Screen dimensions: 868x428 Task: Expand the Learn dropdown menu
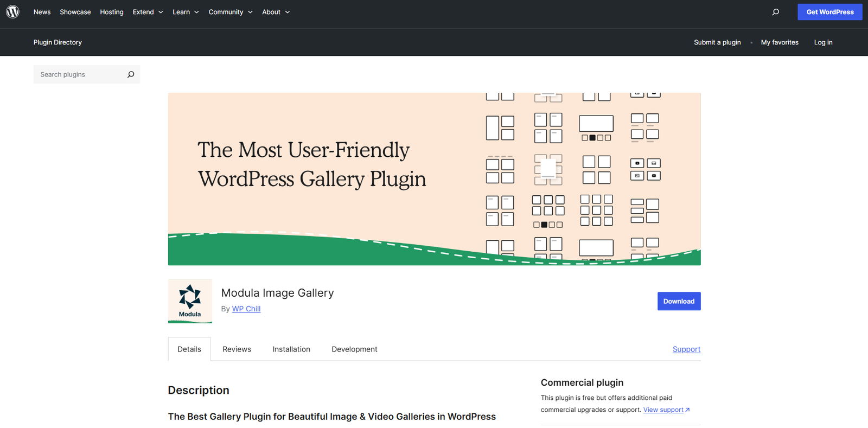point(186,12)
